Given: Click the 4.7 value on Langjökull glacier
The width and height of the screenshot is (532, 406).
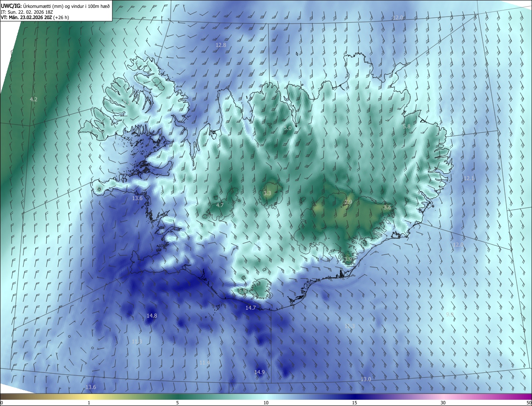Looking at the screenshot, I should 220,205.
